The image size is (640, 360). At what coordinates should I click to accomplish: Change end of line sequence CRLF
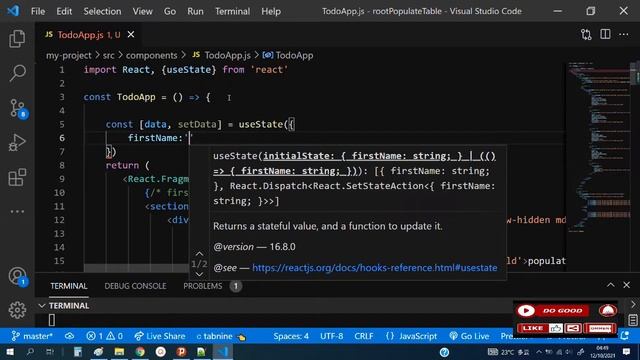(364, 336)
